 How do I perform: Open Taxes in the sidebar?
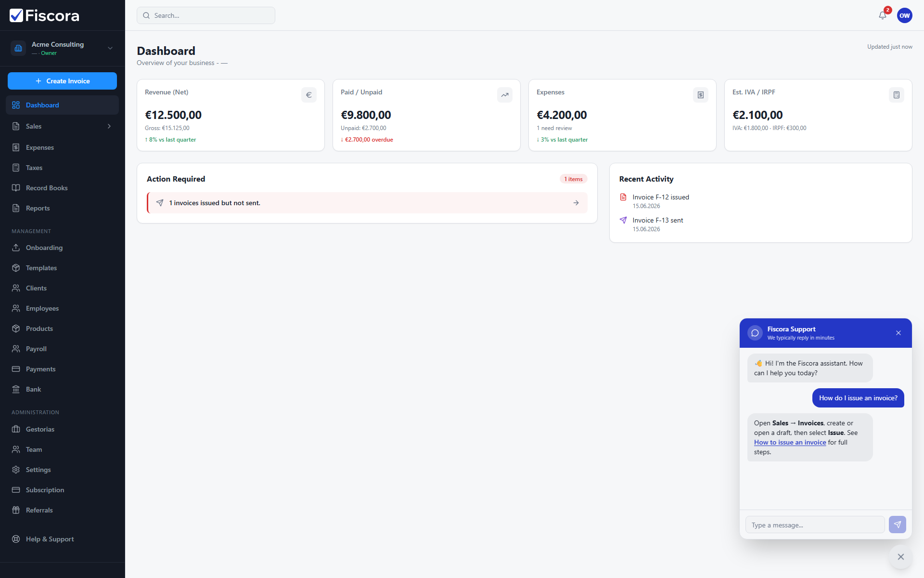(62, 168)
